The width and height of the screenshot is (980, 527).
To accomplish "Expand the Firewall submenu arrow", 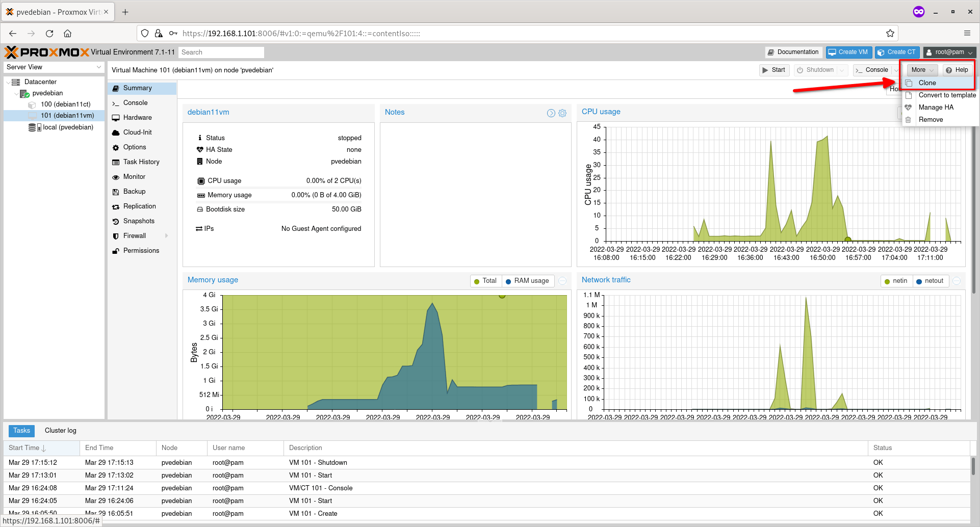I will 167,236.
